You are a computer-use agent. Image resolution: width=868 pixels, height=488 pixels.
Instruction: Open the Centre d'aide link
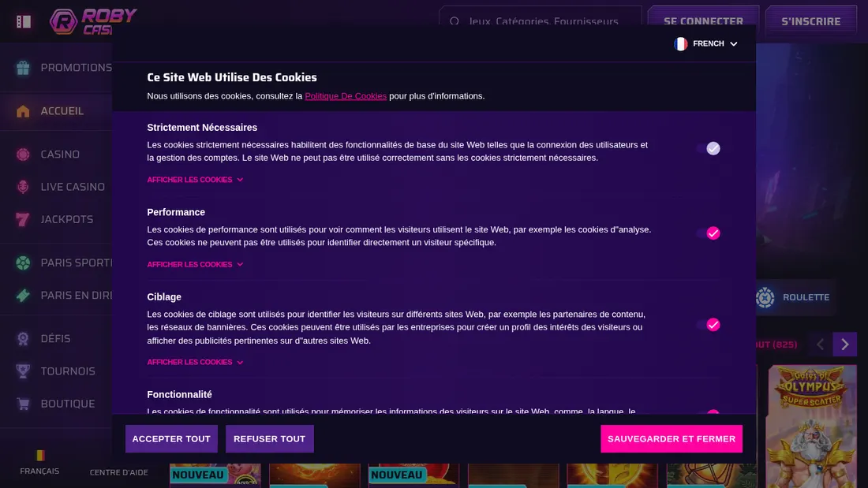[119, 472]
